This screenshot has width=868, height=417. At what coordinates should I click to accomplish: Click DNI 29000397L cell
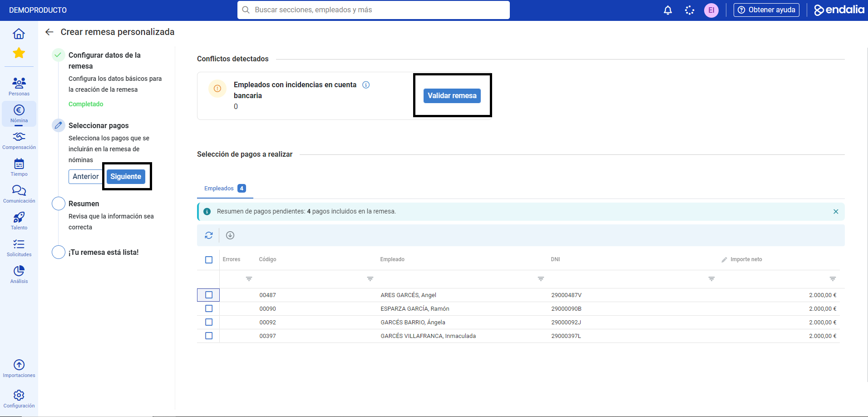[566, 336]
